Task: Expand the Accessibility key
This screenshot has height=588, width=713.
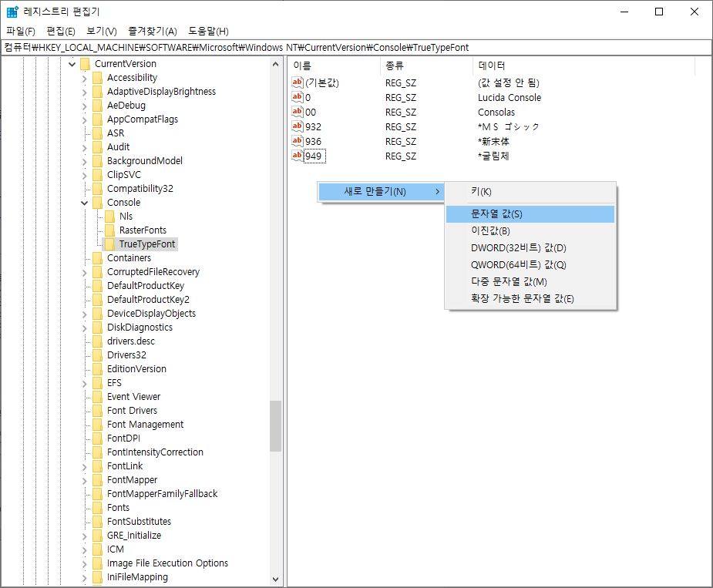Action: click(x=84, y=78)
